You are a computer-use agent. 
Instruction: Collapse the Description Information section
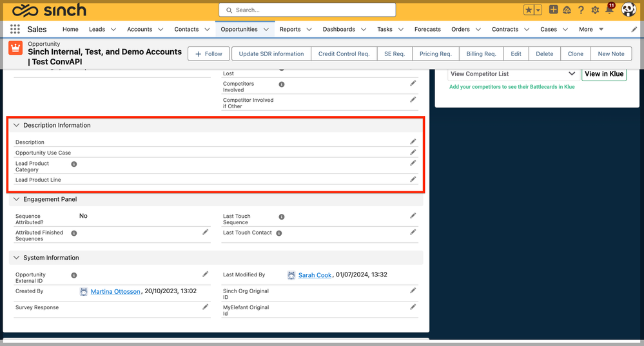(x=16, y=125)
